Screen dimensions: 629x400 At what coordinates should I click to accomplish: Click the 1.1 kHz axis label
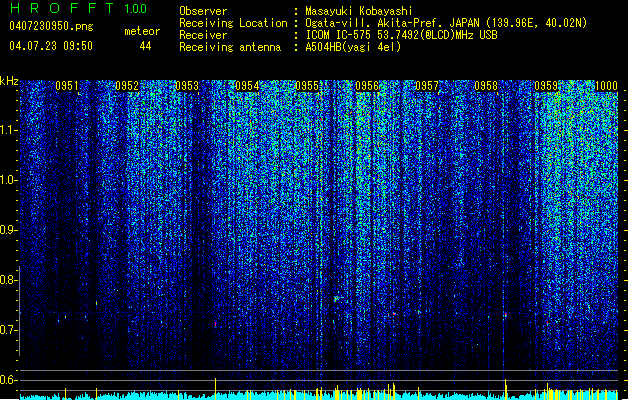(9, 130)
